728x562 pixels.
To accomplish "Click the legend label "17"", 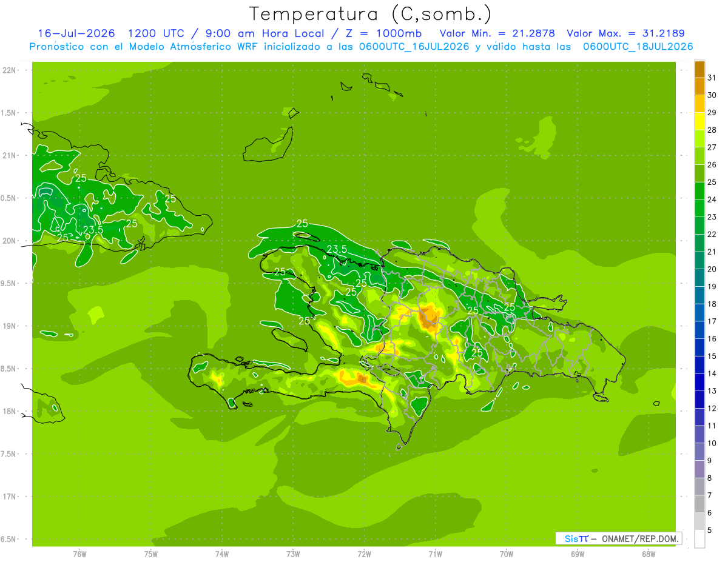I will (712, 321).
